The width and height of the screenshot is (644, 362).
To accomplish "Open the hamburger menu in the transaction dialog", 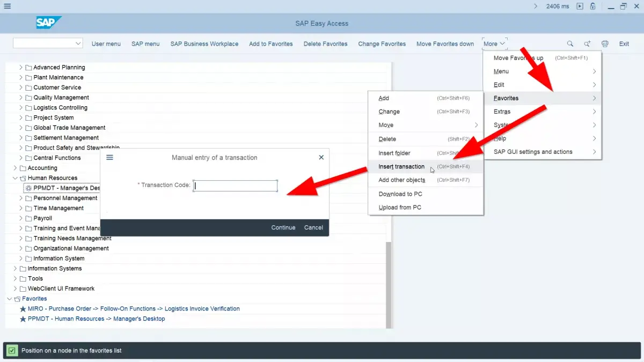I will point(110,158).
